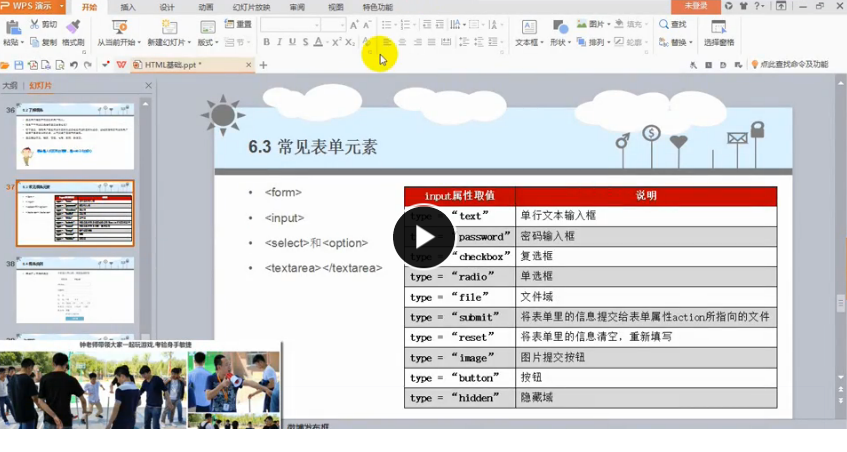
Task: Toggle Italic formatting
Action: (279, 42)
